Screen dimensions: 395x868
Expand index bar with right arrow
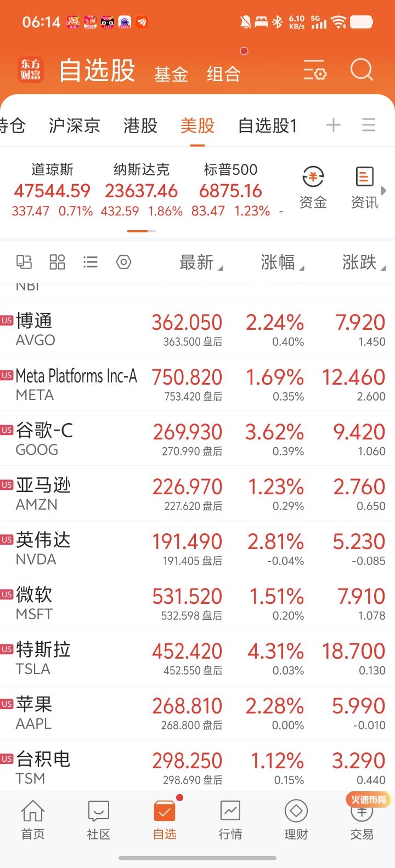[383, 191]
